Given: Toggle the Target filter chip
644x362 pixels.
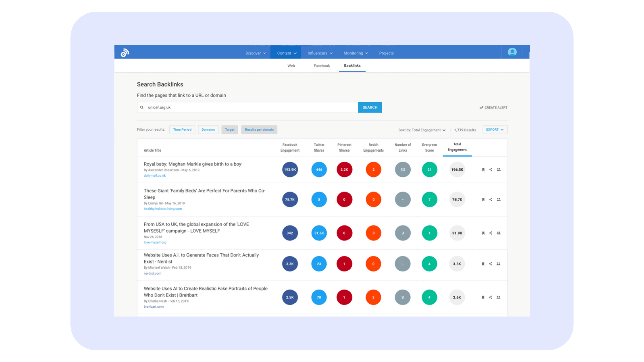Looking at the screenshot, I should tap(230, 129).
